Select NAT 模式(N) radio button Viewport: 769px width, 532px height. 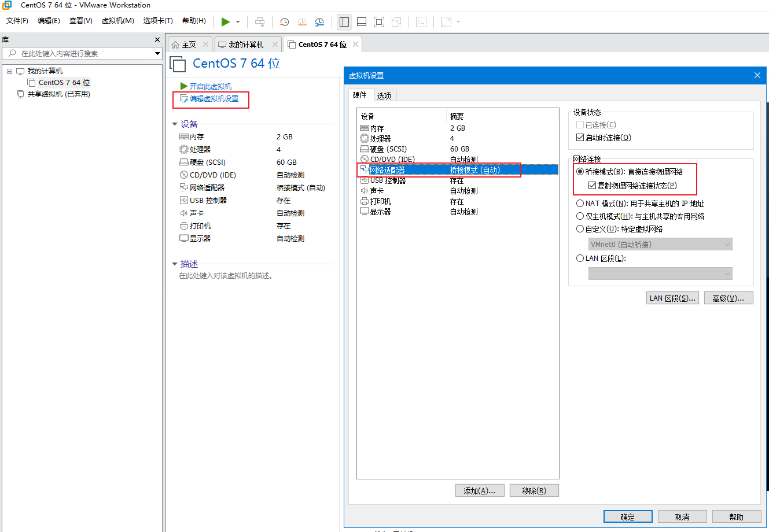(x=580, y=204)
